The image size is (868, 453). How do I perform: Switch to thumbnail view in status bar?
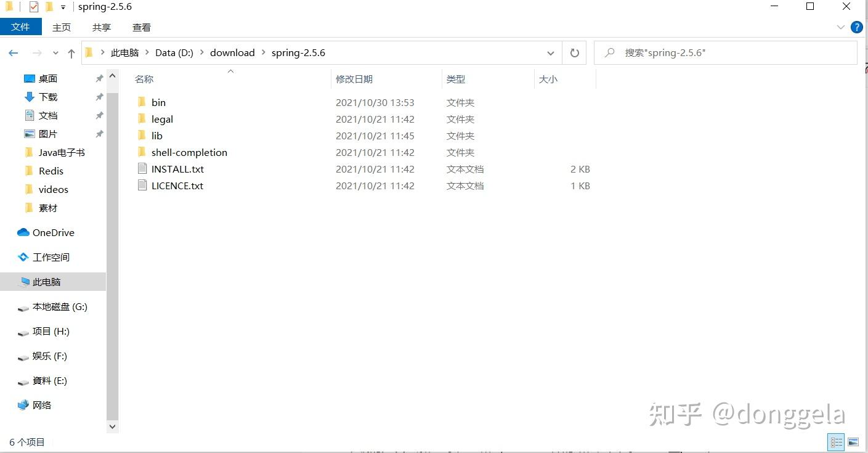[x=853, y=442]
